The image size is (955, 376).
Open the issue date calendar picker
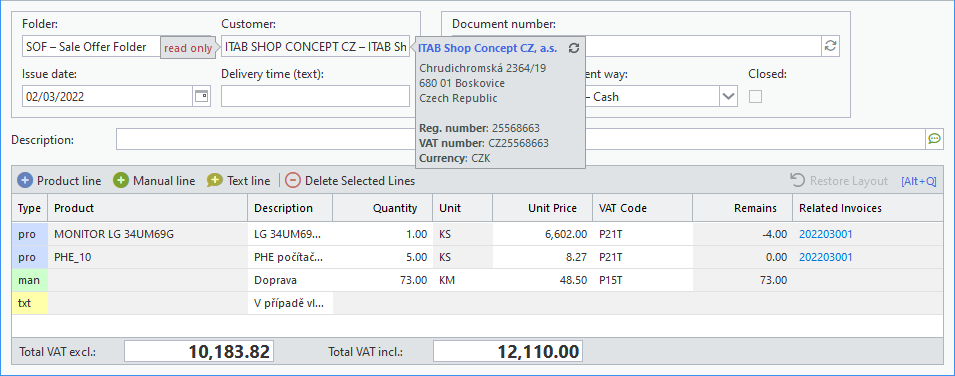[202, 96]
